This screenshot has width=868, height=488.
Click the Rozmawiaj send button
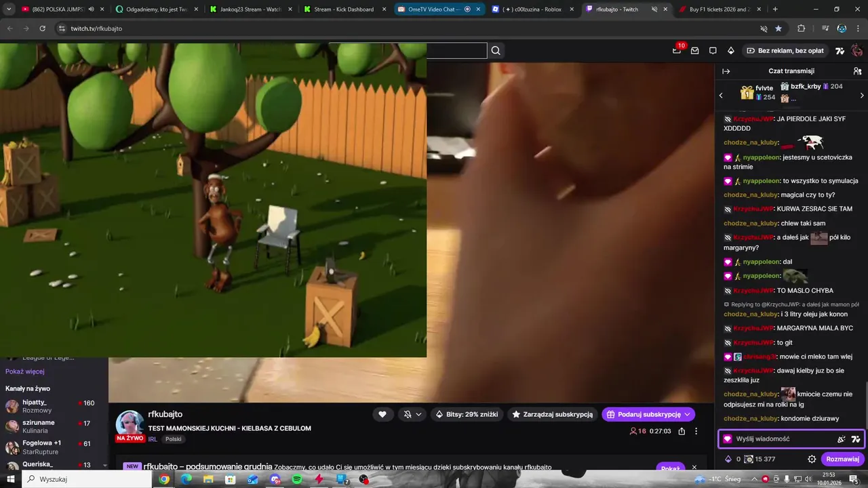pos(843,459)
